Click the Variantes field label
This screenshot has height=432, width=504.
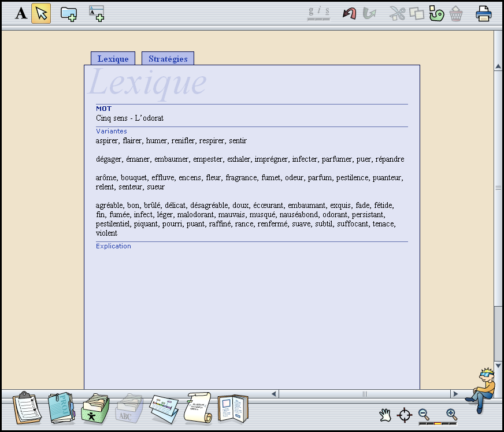(x=111, y=131)
